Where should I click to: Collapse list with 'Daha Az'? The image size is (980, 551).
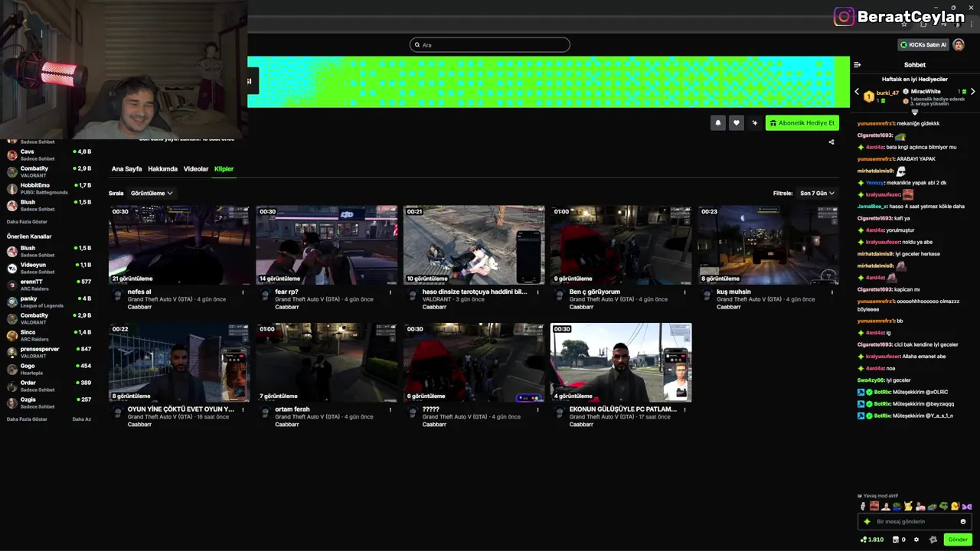tap(81, 419)
